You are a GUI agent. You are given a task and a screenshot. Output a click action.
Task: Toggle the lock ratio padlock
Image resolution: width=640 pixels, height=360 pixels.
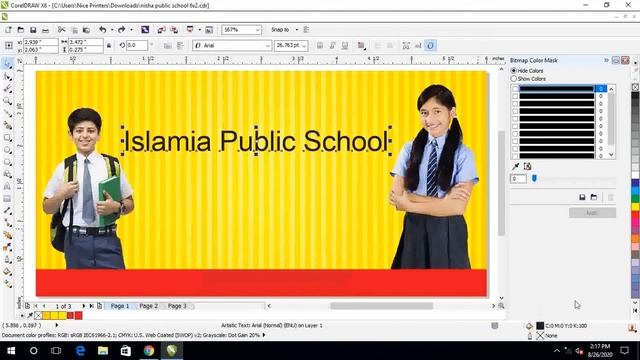point(109,46)
